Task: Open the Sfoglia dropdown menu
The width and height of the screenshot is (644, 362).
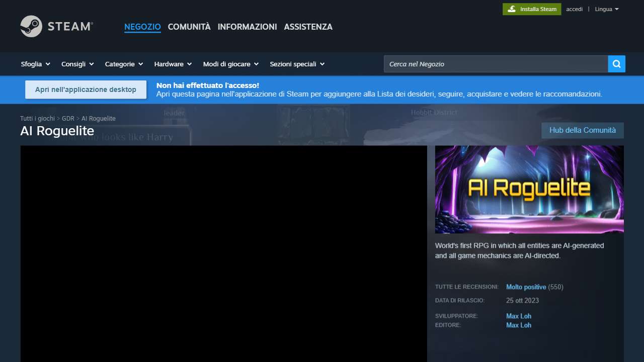Action: click(35, 64)
